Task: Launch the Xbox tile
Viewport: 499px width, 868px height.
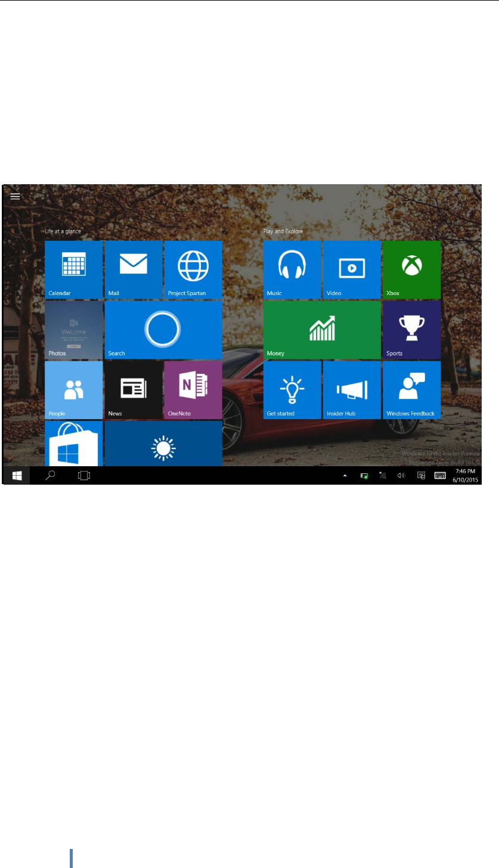Action: [411, 269]
